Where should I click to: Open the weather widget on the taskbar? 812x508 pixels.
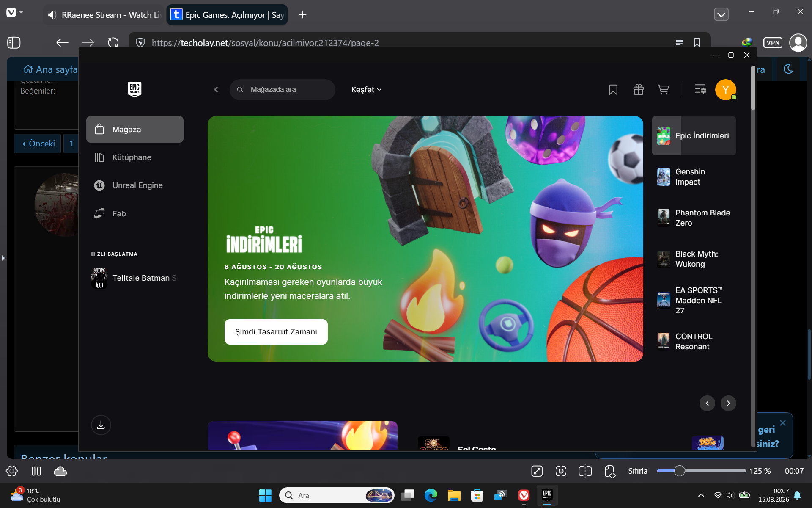35,495
